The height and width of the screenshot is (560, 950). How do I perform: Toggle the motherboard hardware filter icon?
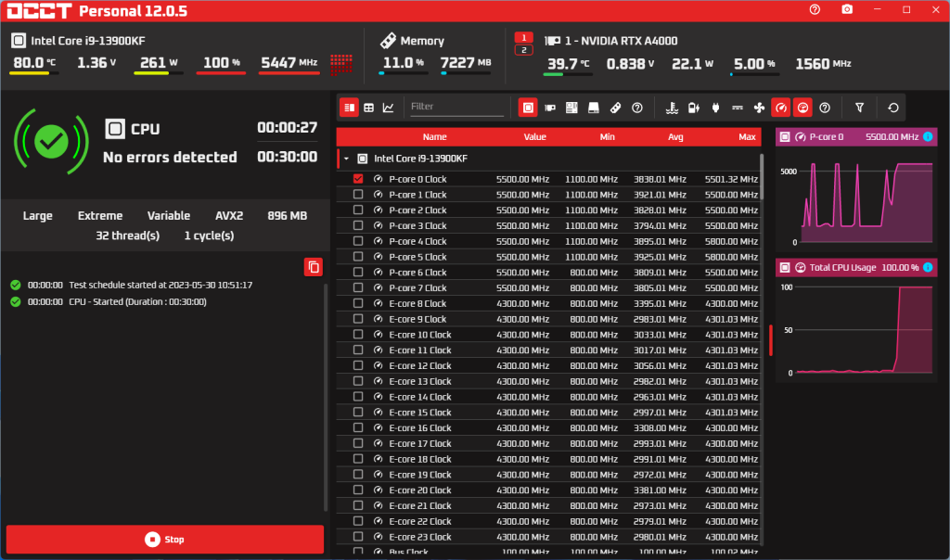(571, 108)
